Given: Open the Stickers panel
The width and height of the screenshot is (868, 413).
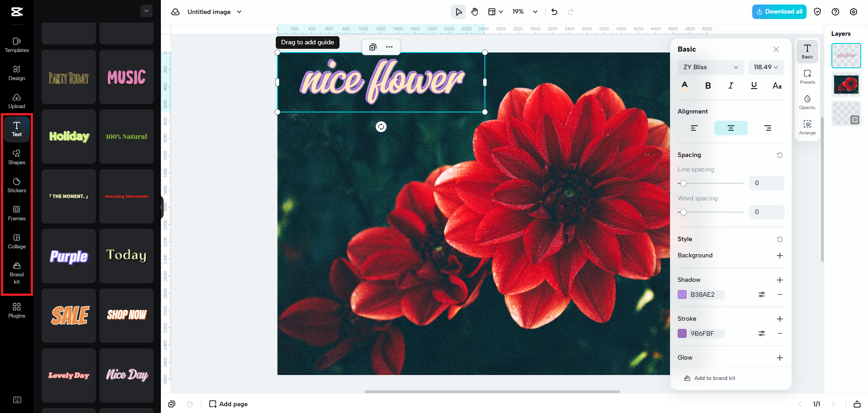Looking at the screenshot, I should pos(17,185).
